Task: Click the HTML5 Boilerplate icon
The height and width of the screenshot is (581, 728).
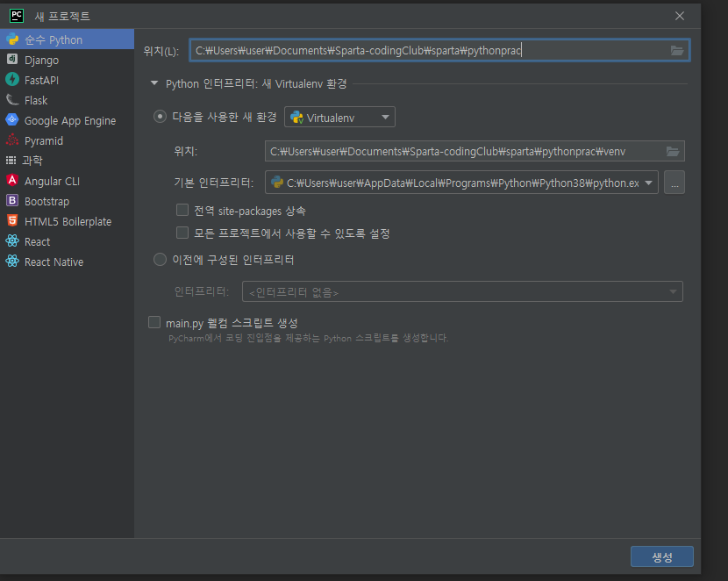Action: [x=12, y=220]
